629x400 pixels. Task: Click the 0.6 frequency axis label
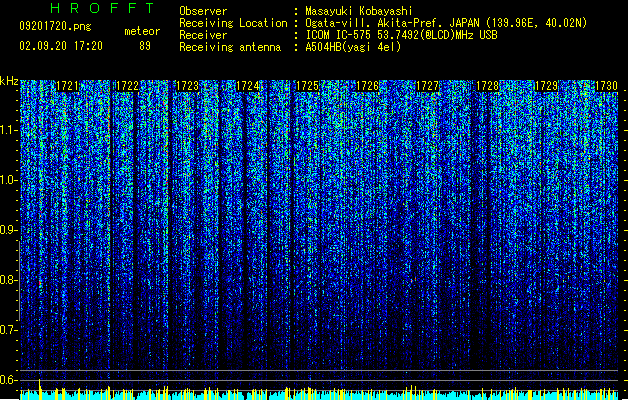pos(9,380)
